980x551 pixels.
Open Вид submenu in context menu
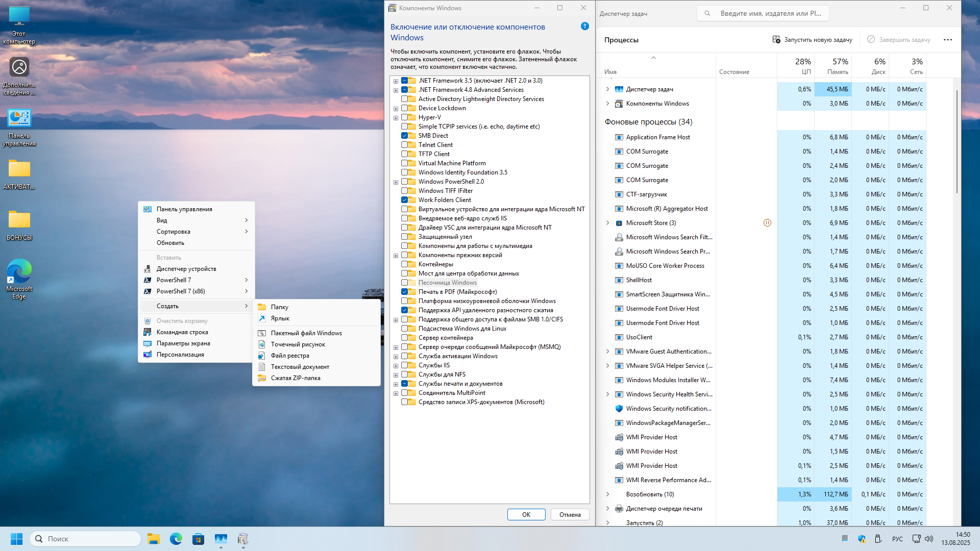pos(196,220)
